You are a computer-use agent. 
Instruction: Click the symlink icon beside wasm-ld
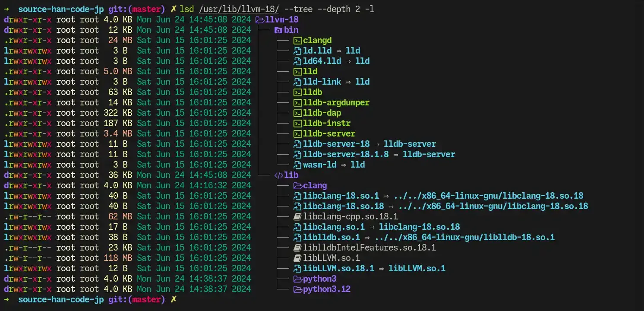click(297, 165)
